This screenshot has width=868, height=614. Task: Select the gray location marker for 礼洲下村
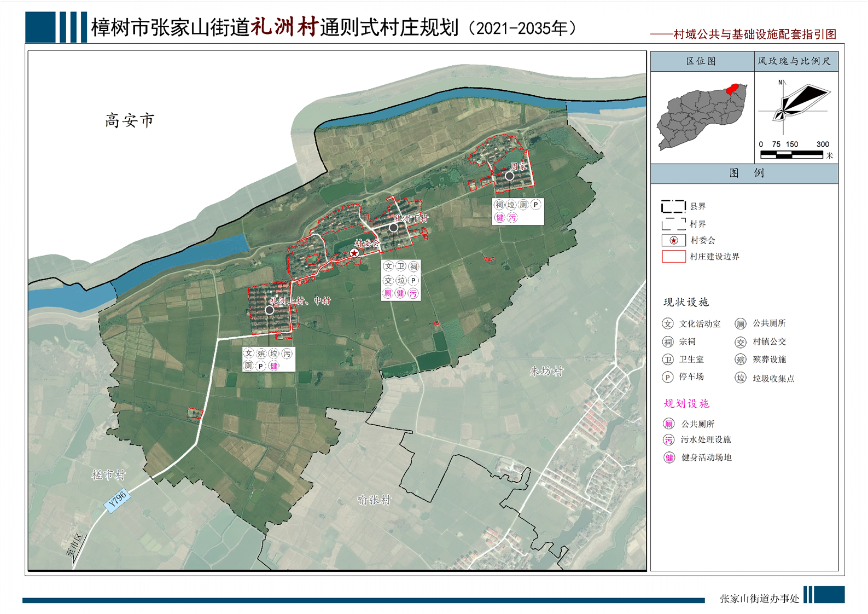tap(393, 227)
